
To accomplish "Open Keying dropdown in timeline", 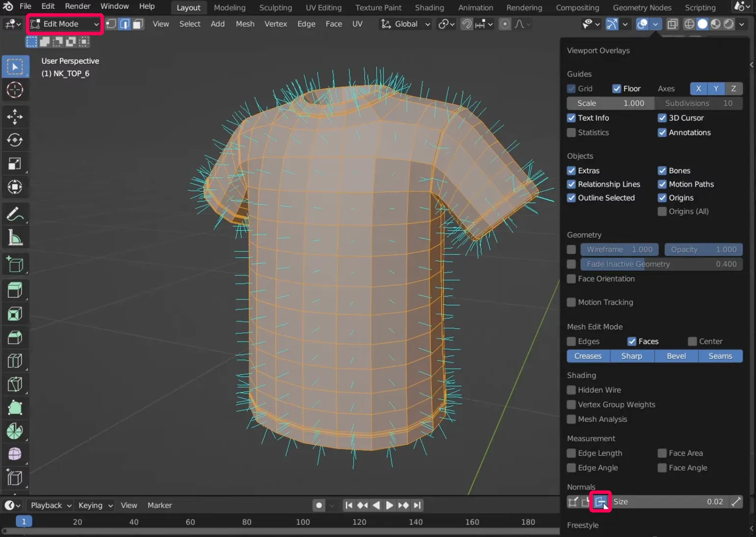I will click(96, 505).
